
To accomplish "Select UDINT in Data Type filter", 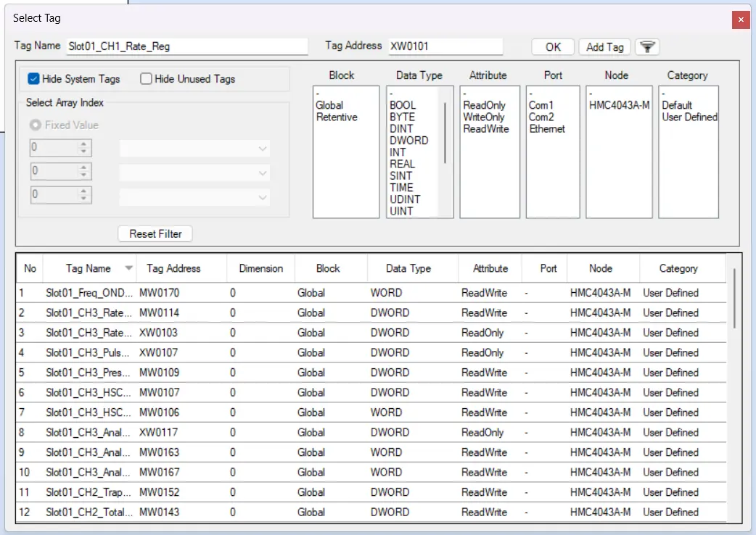I will pyautogui.click(x=405, y=199).
